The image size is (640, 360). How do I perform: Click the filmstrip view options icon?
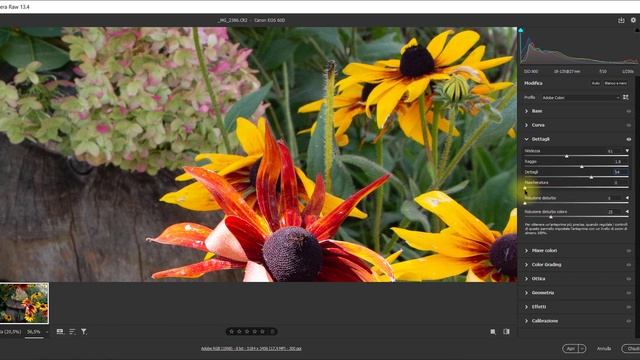60,332
